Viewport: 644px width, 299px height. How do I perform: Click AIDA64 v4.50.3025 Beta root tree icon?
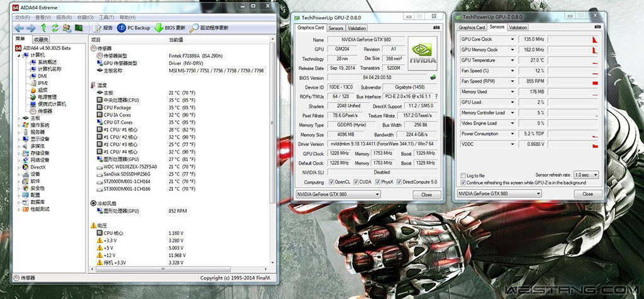pos(18,48)
